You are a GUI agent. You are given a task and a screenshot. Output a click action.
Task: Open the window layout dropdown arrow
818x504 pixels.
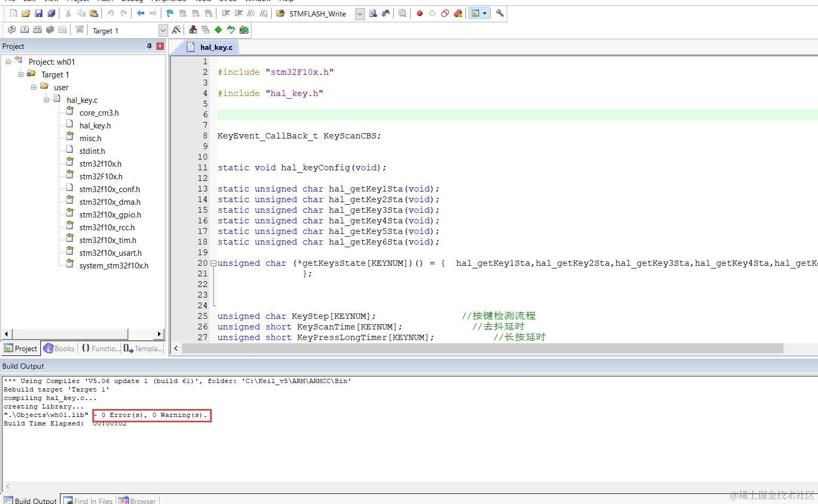click(484, 13)
